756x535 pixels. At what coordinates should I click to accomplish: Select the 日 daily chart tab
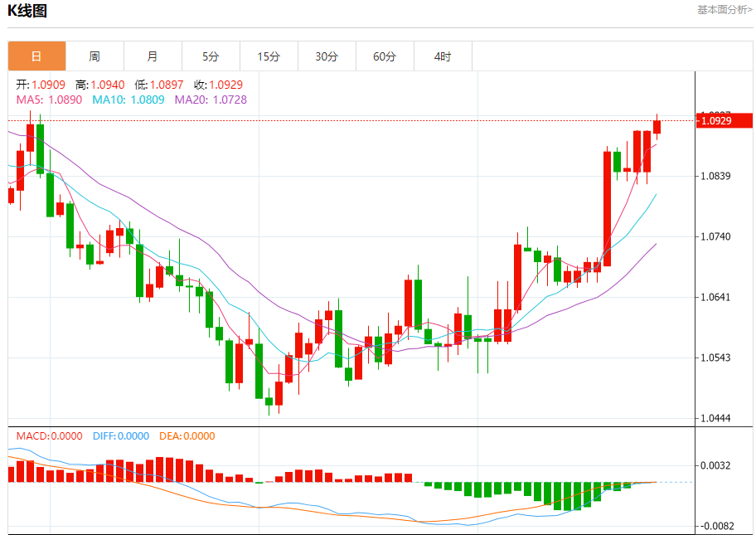(x=36, y=56)
